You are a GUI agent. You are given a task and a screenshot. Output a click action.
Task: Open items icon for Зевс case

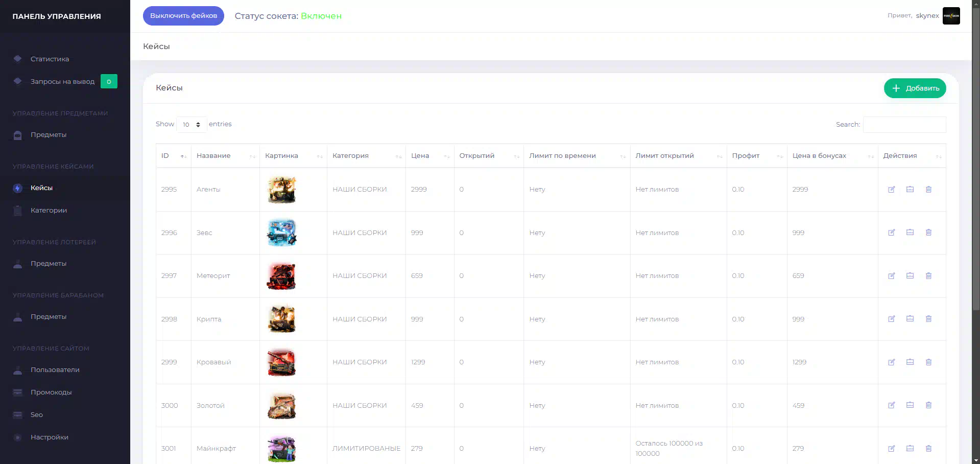click(910, 233)
